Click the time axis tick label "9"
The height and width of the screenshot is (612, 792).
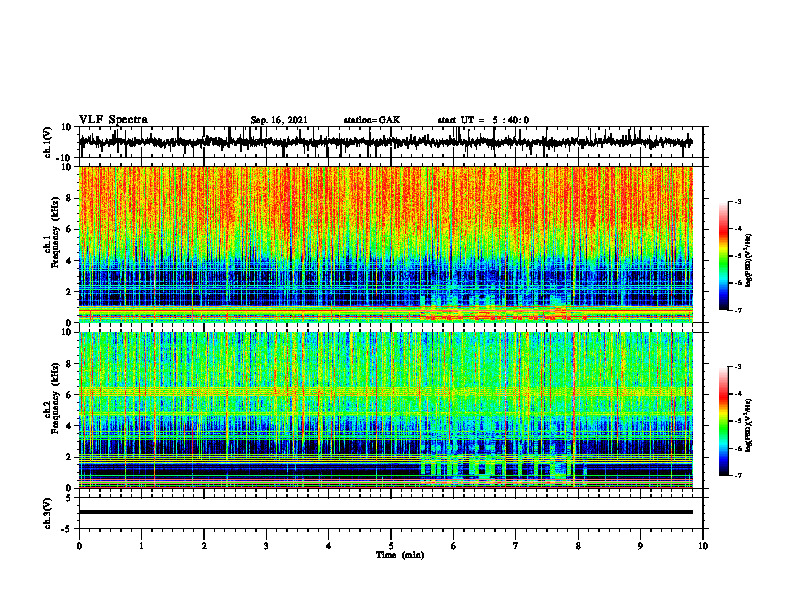pos(640,546)
